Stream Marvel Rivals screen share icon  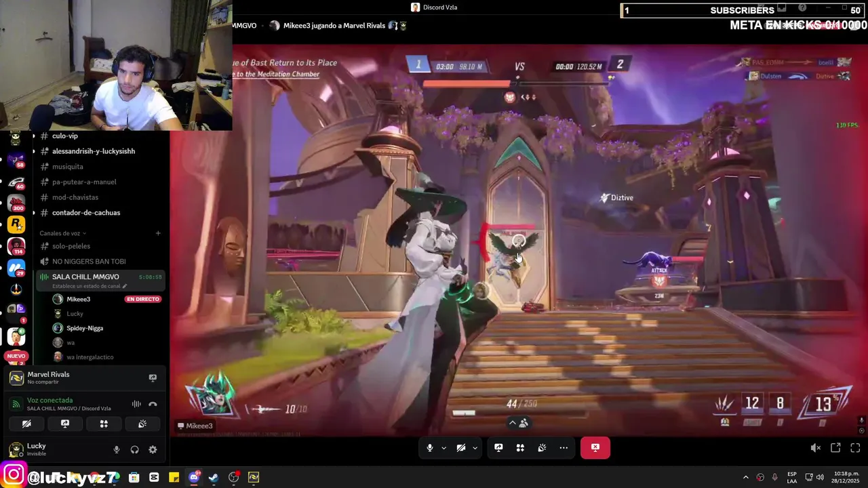click(153, 378)
